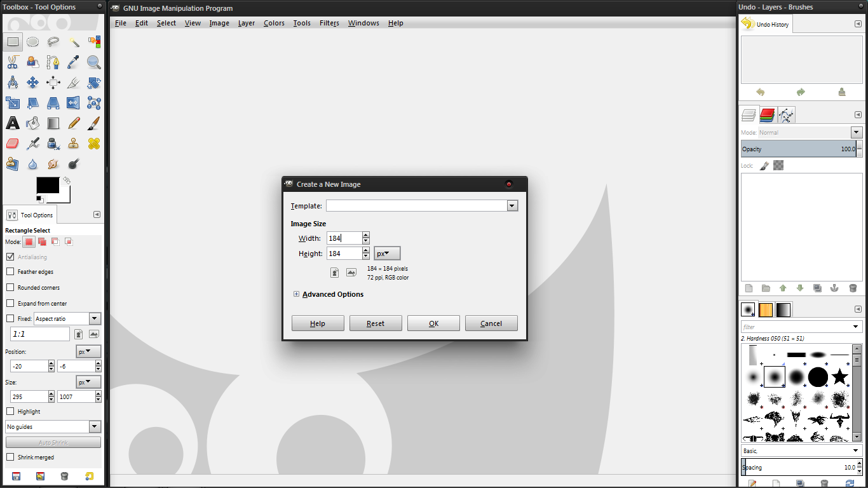
Task: Select the Clone stamp tool
Action: [x=74, y=144]
